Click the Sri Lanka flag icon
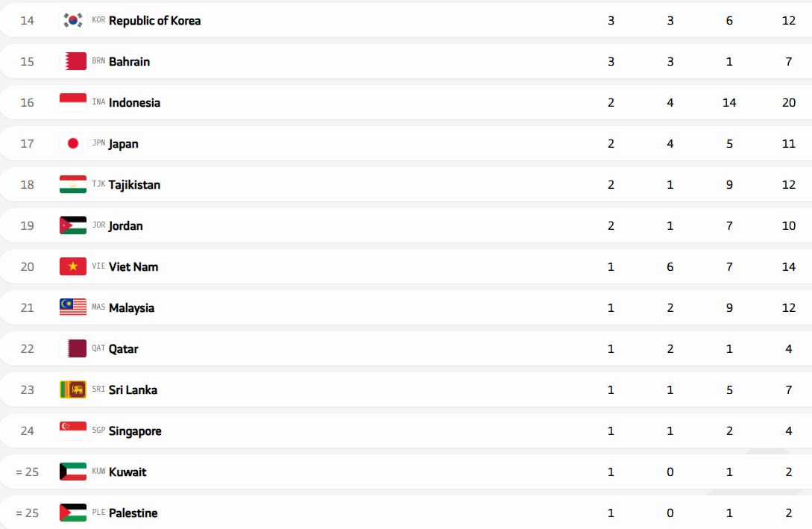The image size is (812, 529). [73, 390]
